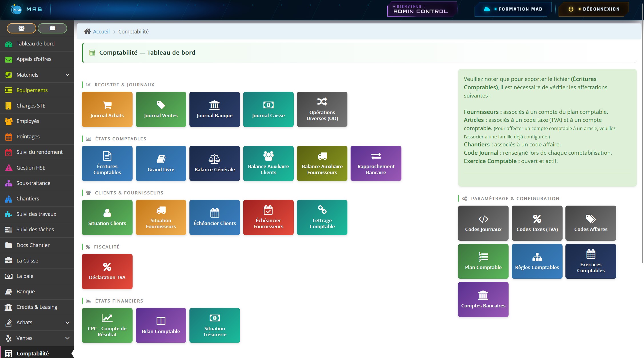Open the Règles Comptables tile
The width and height of the screenshot is (644, 358).
click(x=537, y=261)
